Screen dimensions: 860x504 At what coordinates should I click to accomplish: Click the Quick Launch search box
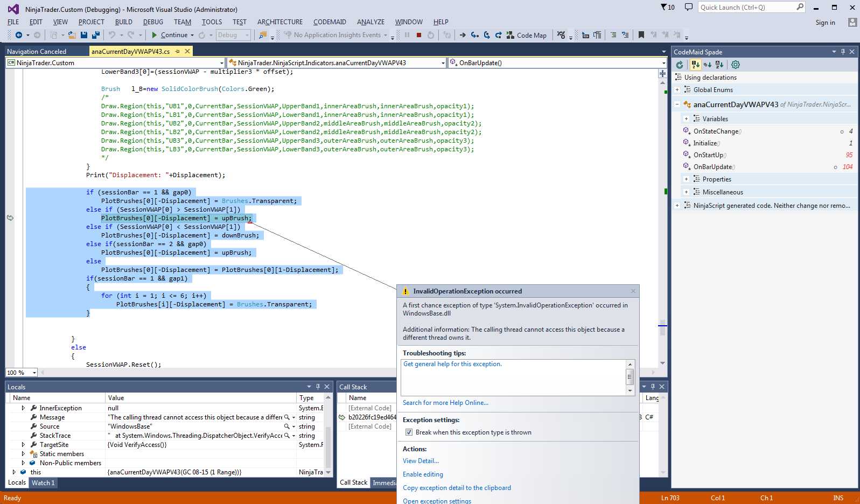click(746, 7)
